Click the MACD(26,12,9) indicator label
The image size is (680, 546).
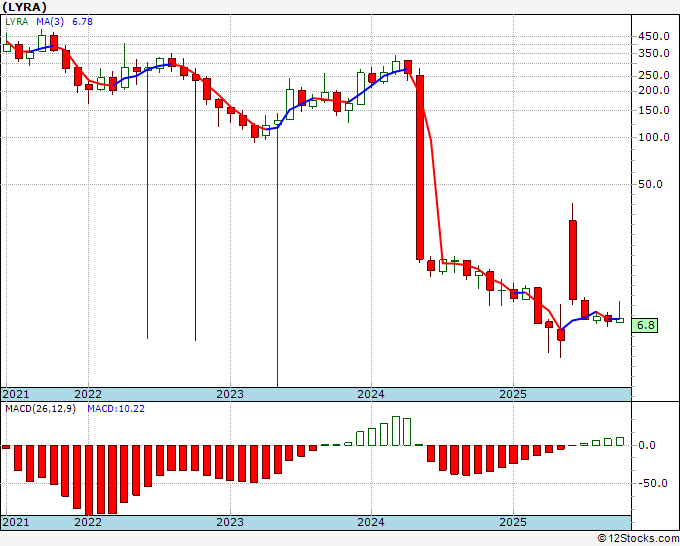(40, 409)
